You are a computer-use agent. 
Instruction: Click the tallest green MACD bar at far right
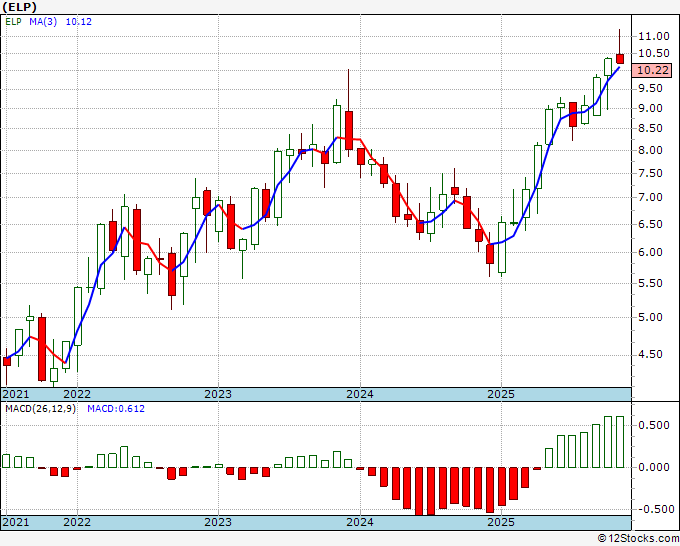click(x=620, y=442)
